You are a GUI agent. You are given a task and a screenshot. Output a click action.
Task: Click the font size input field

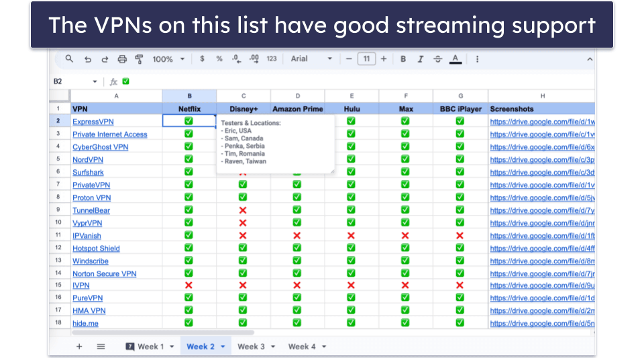366,59
